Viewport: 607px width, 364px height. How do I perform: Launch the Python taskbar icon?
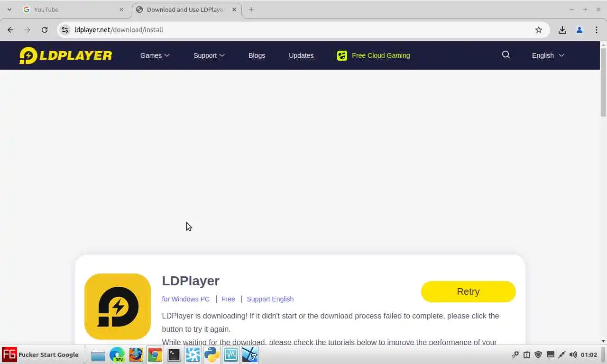click(x=212, y=355)
